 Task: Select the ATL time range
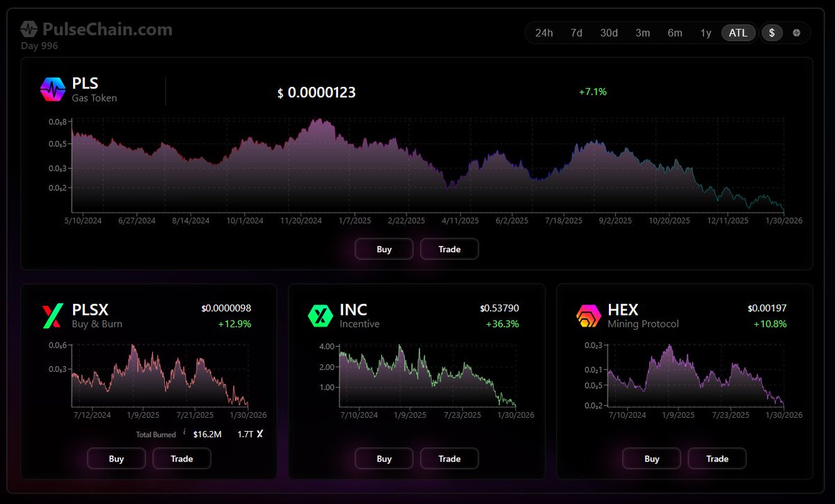click(x=738, y=33)
